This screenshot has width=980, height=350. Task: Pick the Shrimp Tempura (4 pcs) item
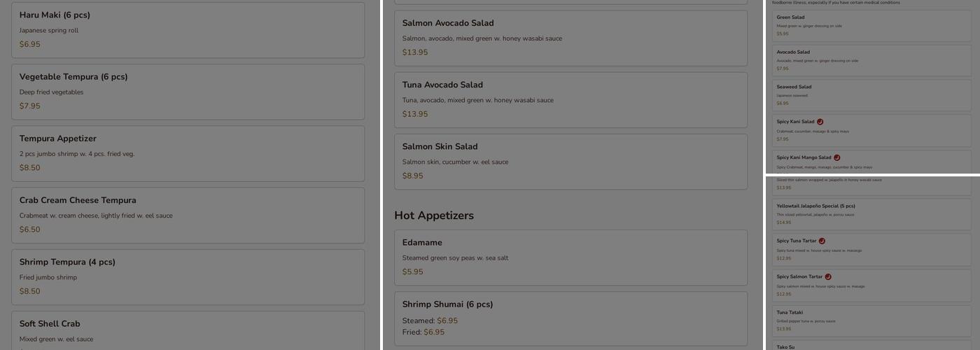tap(188, 276)
